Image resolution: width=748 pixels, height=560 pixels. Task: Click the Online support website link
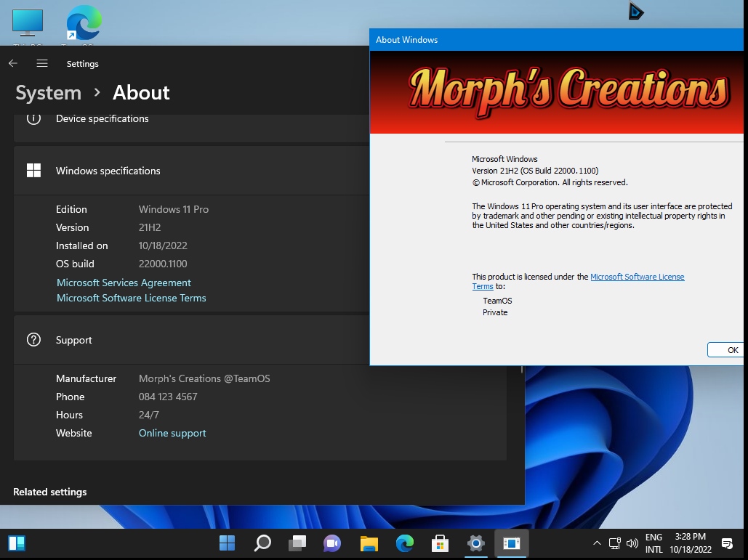172,433
